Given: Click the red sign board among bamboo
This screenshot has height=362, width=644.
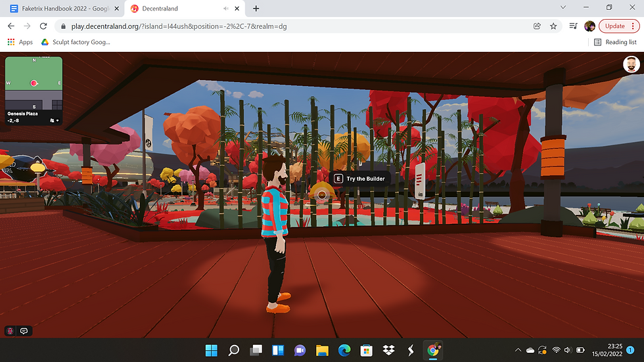Looking at the screenshot, I should (420, 181).
